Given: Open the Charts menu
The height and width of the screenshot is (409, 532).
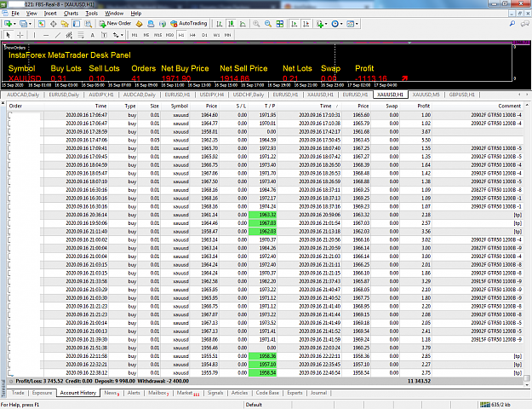Looking at the screenshot, I should click(71, 14).
